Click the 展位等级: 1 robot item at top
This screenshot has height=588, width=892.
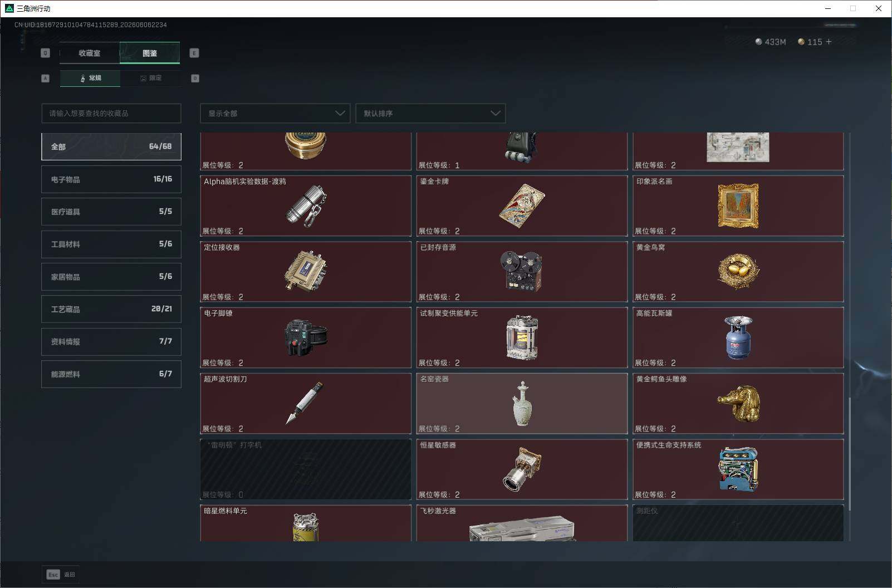pos(521,147)
